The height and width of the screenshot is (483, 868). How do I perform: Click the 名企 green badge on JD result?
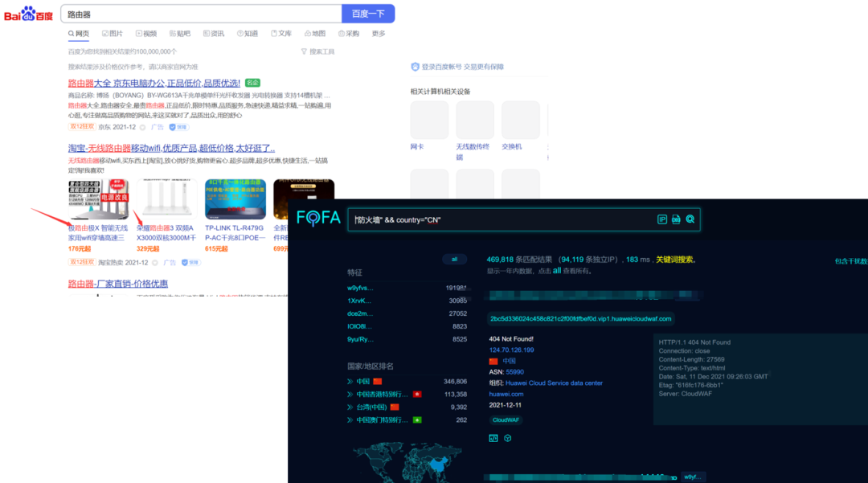coord(252,83)
